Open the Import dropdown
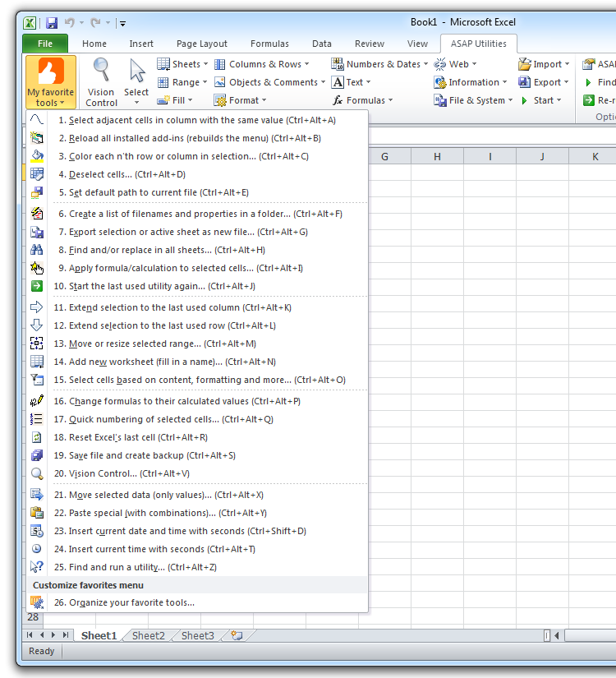 [544, 64]
